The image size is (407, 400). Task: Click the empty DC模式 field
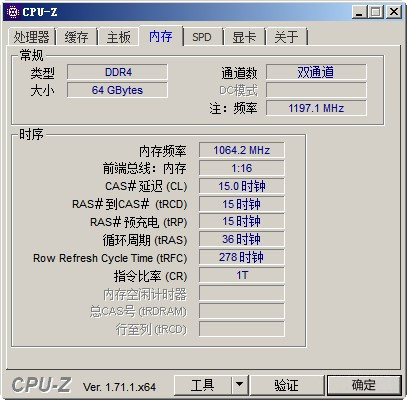point(316,90)
